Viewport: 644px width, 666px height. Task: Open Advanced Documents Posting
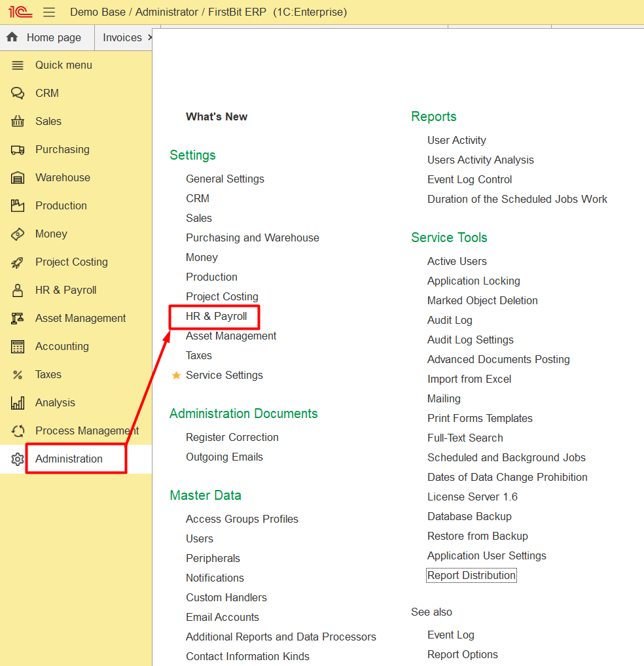(498, 359)
